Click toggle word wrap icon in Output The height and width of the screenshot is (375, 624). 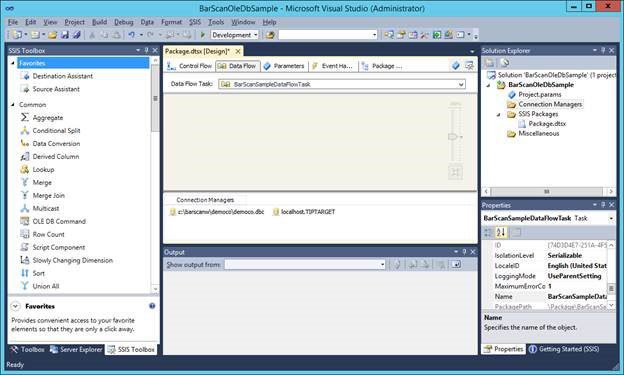456,264
